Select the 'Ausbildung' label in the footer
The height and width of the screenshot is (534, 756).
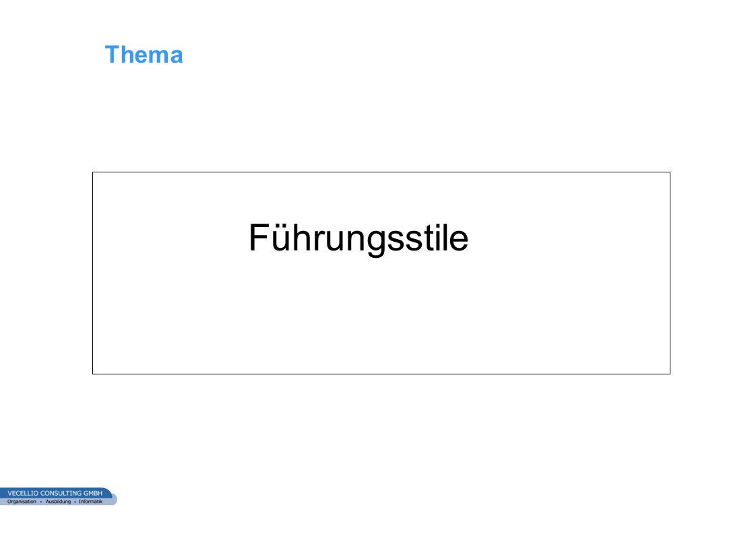tap(58, 502)
